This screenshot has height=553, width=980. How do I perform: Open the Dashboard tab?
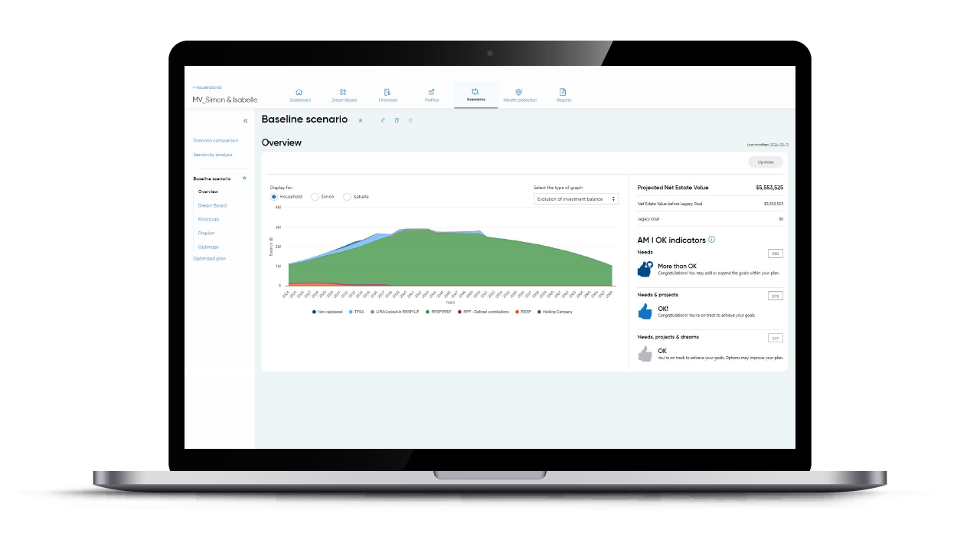(299, 95)
